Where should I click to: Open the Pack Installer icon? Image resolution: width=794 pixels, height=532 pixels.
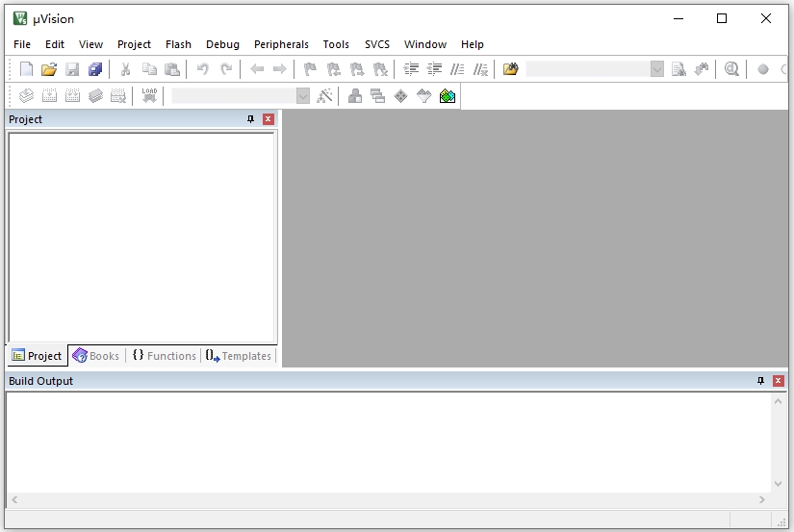point(448,96)
